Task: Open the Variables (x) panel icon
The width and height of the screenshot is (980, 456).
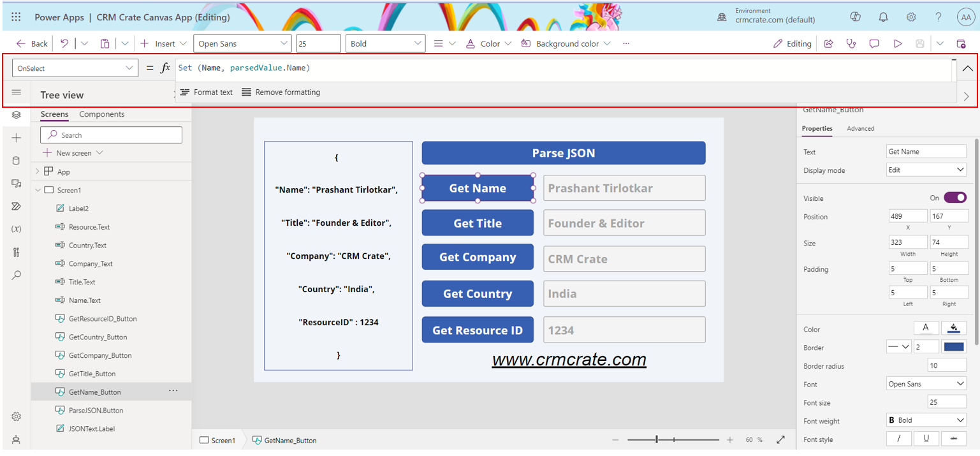Action: [17, 229]
